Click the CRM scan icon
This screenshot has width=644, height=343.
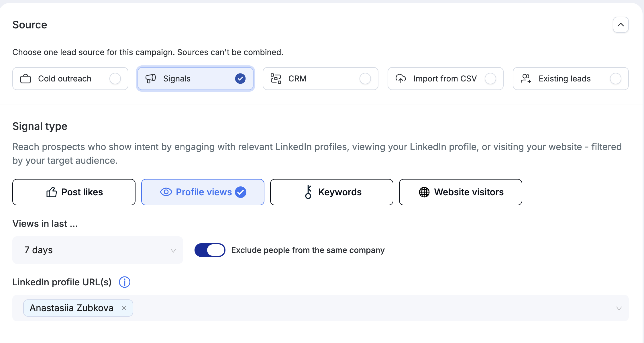[x=276, y=79]
